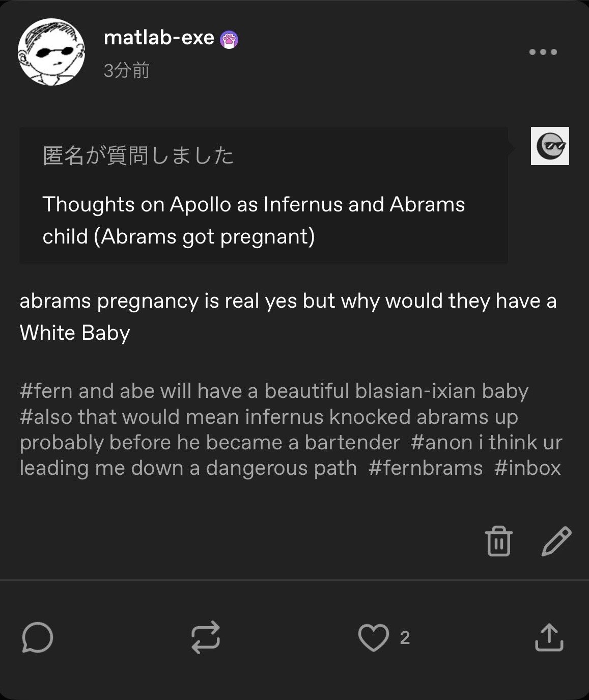Edit the post with pencil icon

(x=556, y=541)
